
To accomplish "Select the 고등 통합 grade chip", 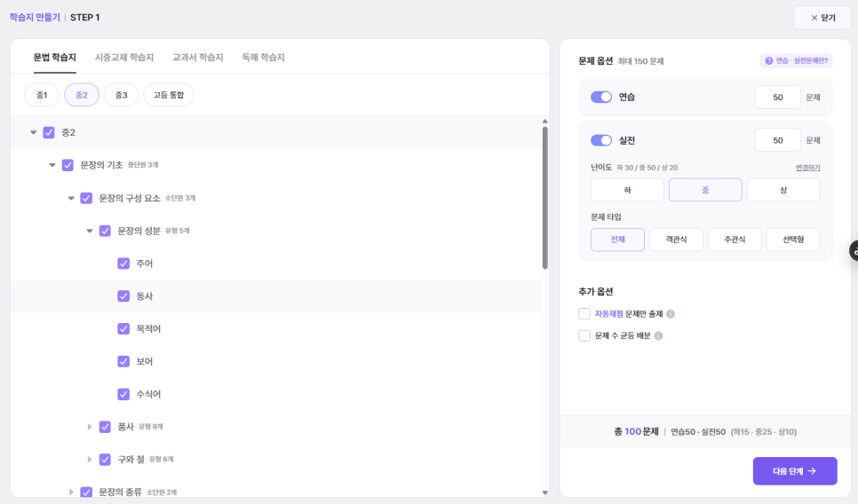I will (x=169, y=95).
